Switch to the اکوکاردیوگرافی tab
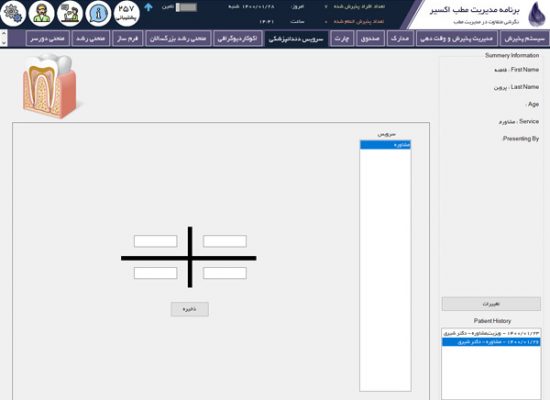Image resolution: width=550 pixels, height=400 pixels. click(x=237, y=38)
